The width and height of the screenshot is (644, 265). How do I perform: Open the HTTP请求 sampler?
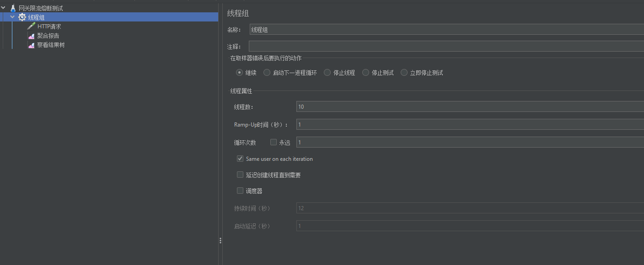tap(49, 26)
